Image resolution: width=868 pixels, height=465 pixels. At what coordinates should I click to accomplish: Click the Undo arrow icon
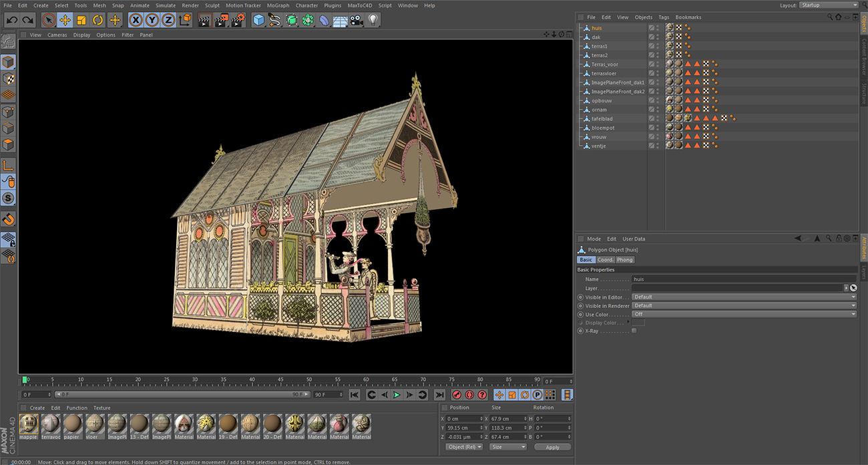[x=11, y=21]
